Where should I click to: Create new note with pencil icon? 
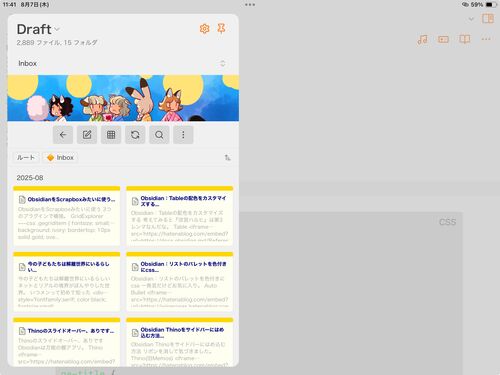(x=87, y=135)
